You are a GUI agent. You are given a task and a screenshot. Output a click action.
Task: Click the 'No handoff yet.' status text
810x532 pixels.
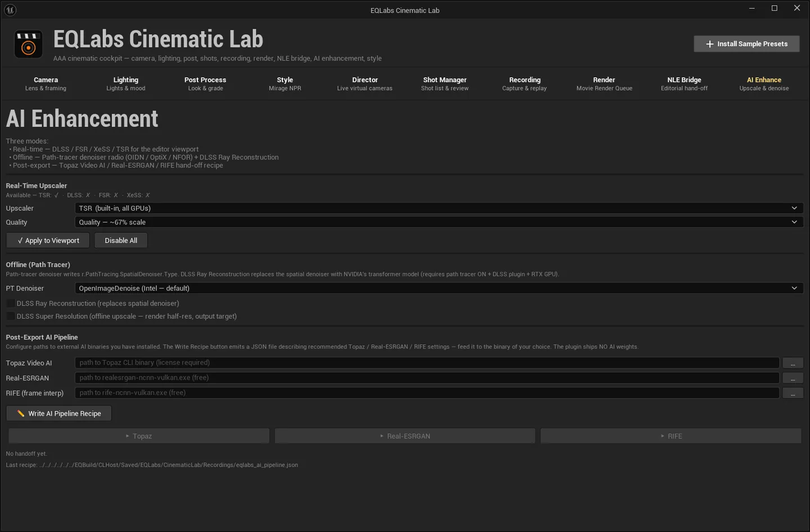click(x=26, y=454)
